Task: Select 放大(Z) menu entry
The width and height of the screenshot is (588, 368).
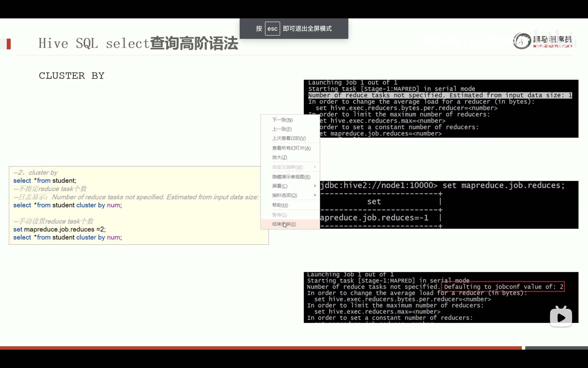Action: 290,157
